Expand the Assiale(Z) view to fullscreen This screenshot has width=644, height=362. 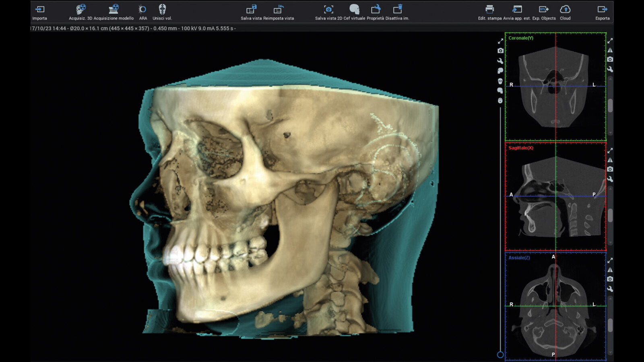[x=610, y=260]
